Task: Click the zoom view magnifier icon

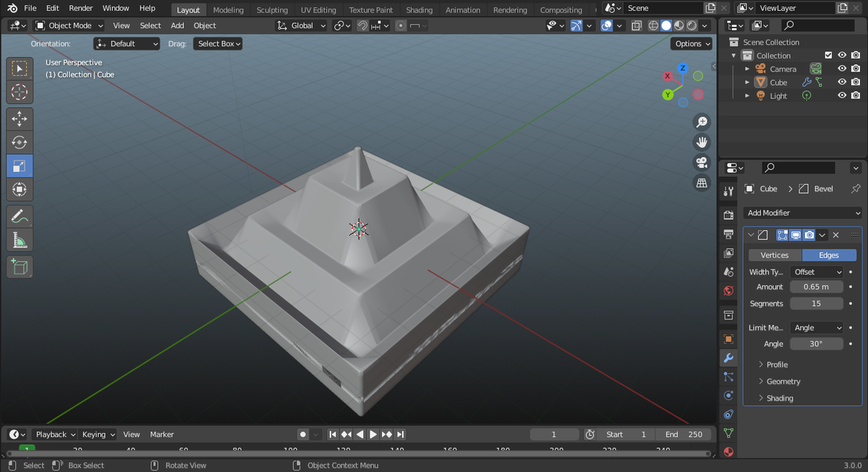Action: (701, 122)
